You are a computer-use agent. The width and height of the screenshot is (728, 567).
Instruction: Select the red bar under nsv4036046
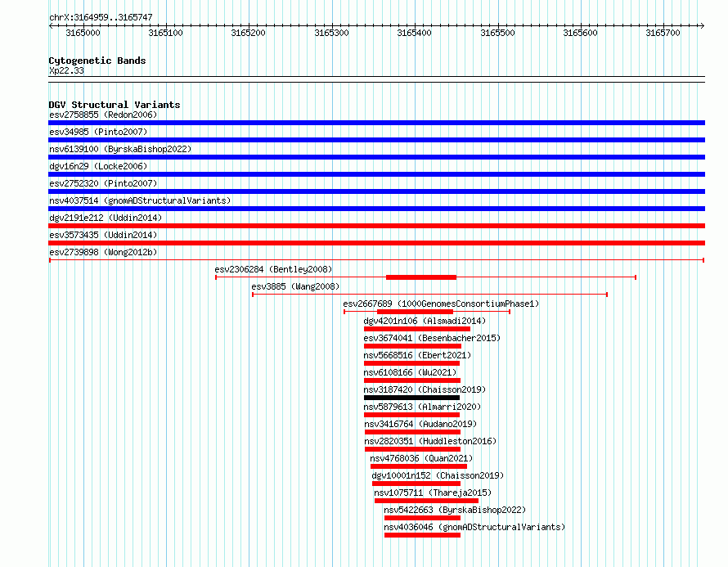(423, 535)
